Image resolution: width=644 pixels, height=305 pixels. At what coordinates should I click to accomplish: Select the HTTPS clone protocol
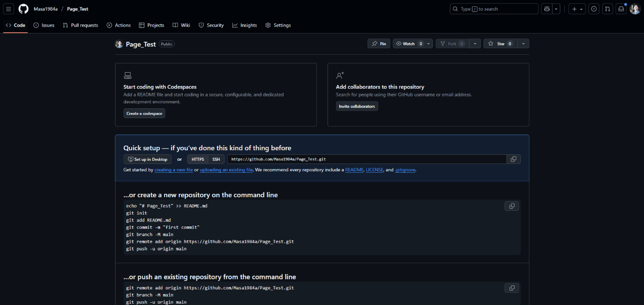coord(198,159)
